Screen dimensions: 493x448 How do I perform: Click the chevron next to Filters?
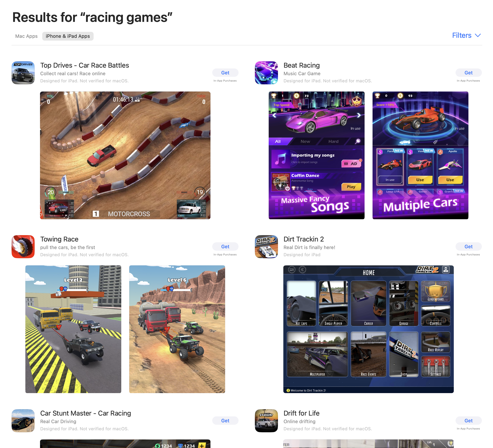(x=478, y=36)
